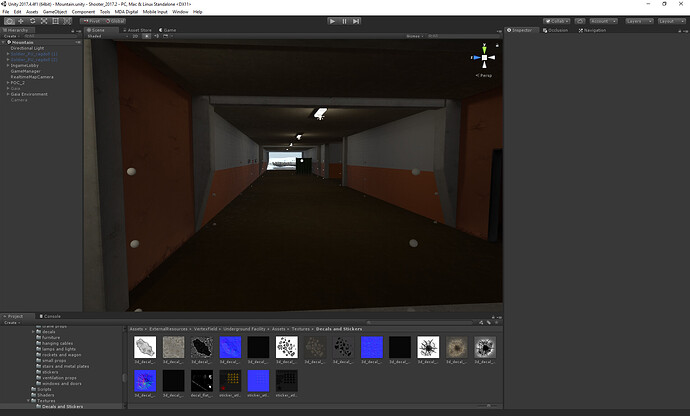Open Project Create dropdown
This screenshot has width=690, height=416.
(x=11, y=322)
